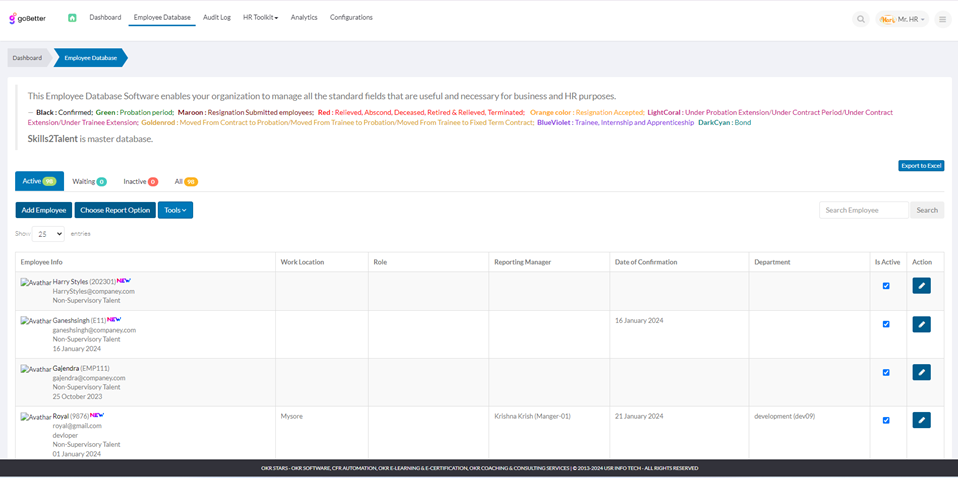Uncheck Is Active for Royal
Image resolution: width=958 pixels, height=478 pixels.
coord(886,420)
